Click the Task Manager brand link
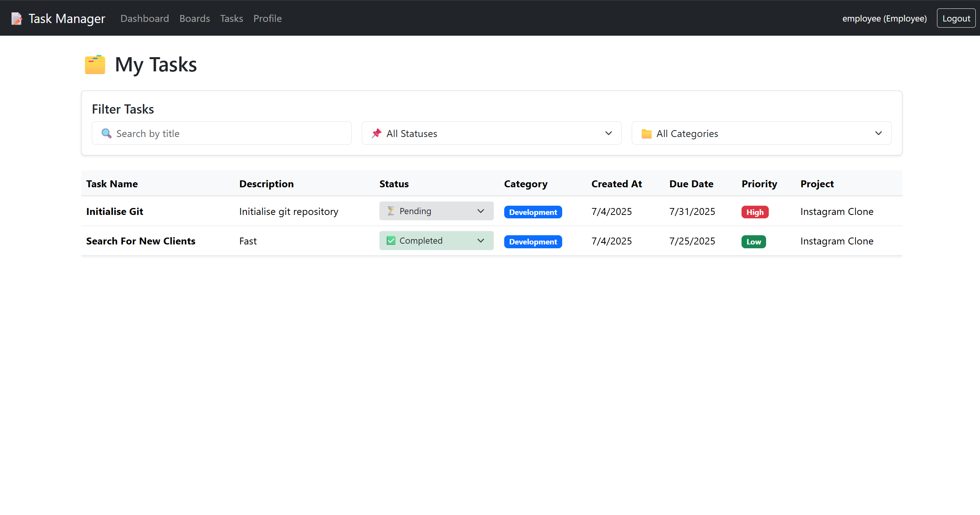Screen dimensions: 980x515 pyautogui.click(x=66, y=18)
